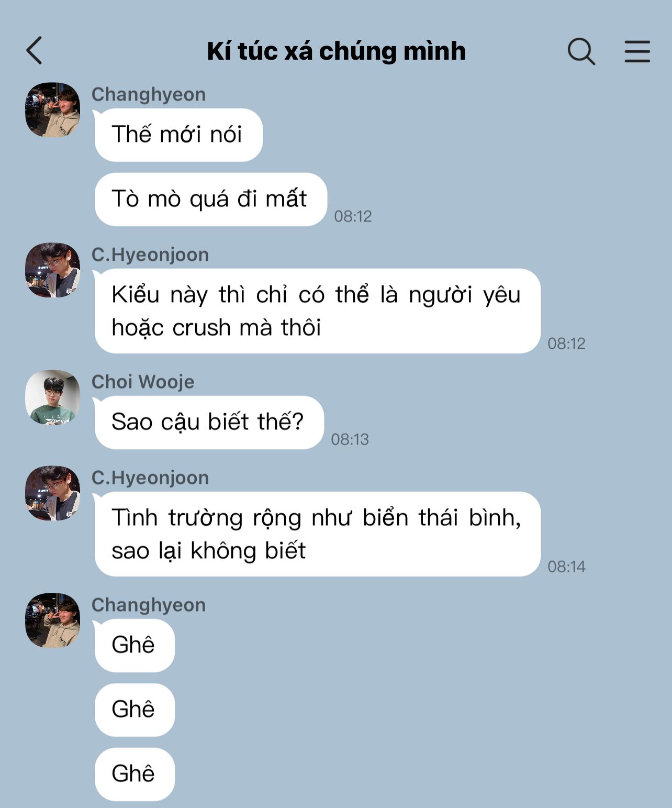The height and width of the screenshot is (808, 672).
Task: Tap the Tình trường rộng như biển message
Action: point(318,534)
